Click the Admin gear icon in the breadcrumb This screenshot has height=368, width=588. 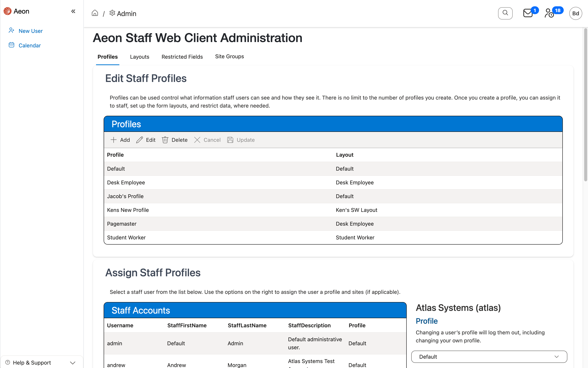[112, 13]
